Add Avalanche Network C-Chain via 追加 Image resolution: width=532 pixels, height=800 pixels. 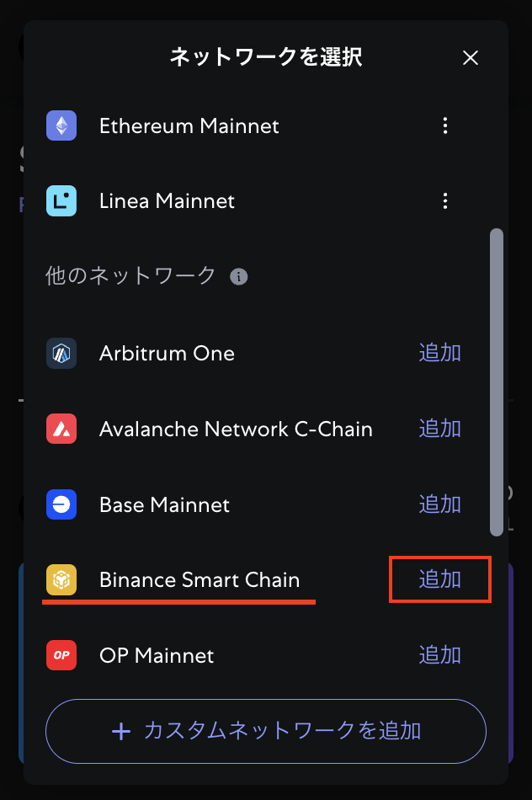(x=439, y=429)
